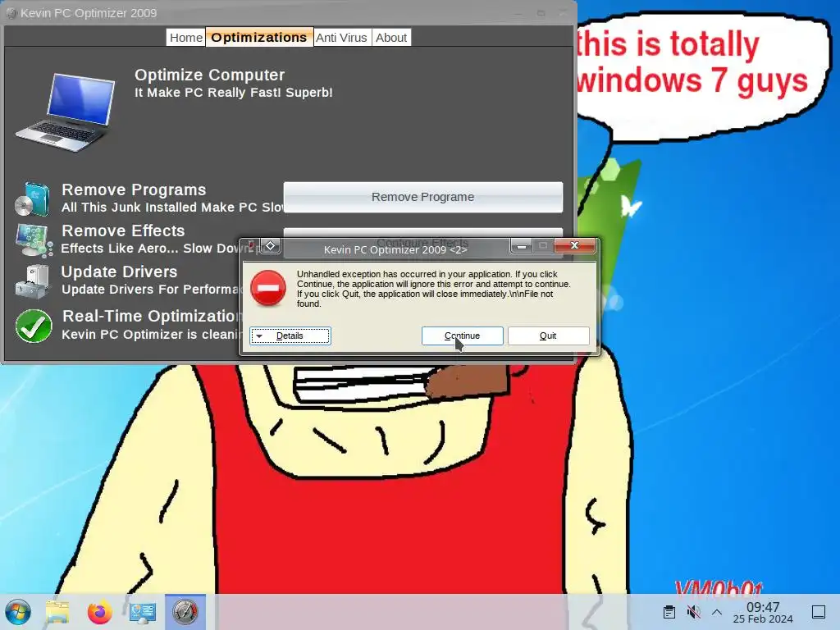Image resolution: width=840 pixels, height=630 pixels.
Task: Click the red error stop icon
Action: 268,288
